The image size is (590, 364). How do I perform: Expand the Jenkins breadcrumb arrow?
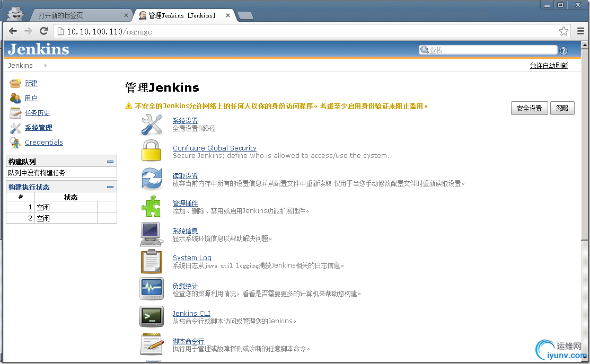tap(46, 65)
